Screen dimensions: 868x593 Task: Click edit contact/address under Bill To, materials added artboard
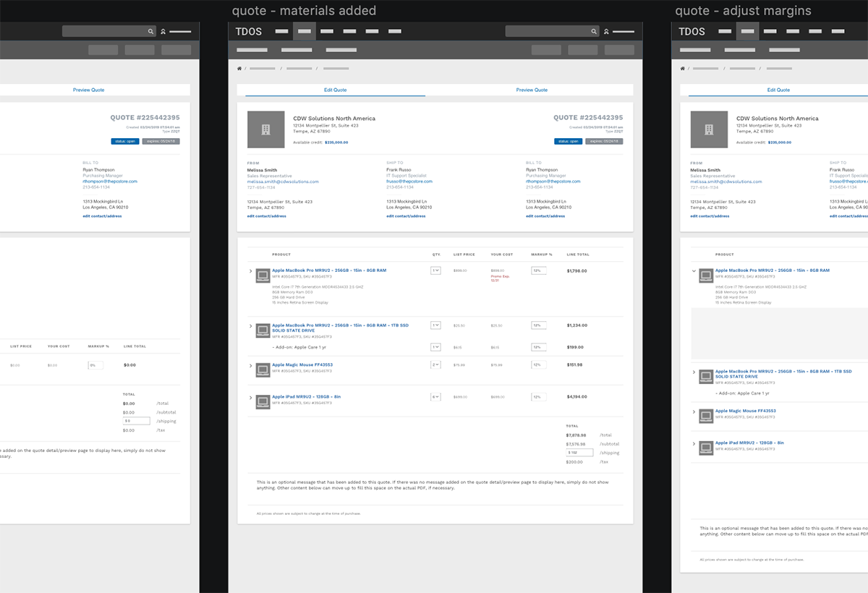[545, 216]
